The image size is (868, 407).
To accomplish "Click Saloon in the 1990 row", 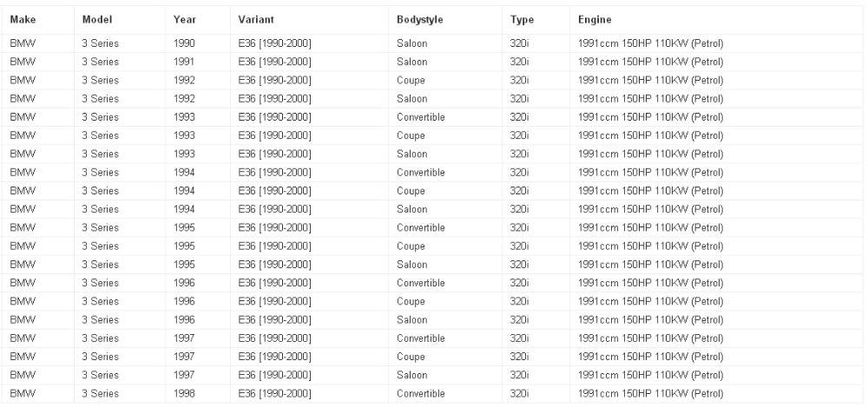I will tap(411, 43).
